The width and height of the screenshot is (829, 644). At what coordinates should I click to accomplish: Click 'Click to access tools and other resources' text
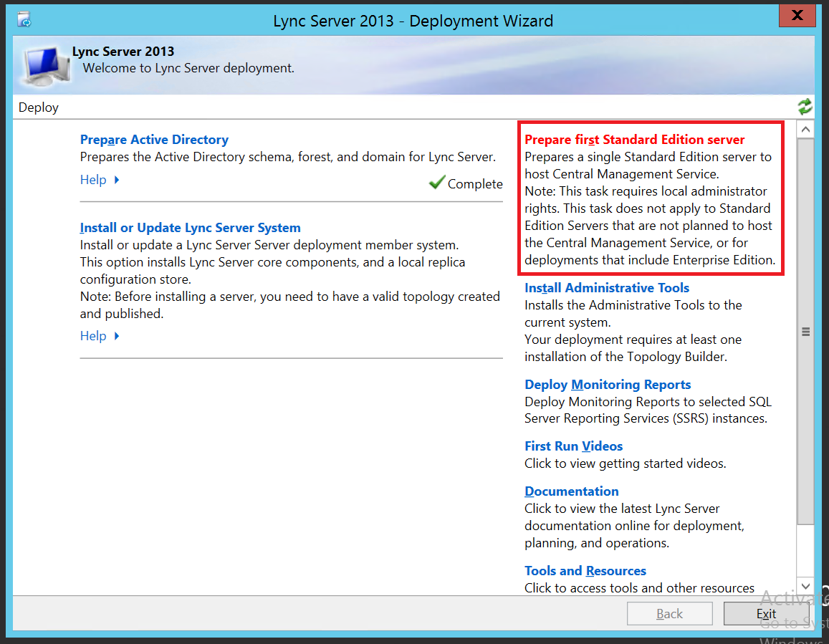tap(639, 588)
